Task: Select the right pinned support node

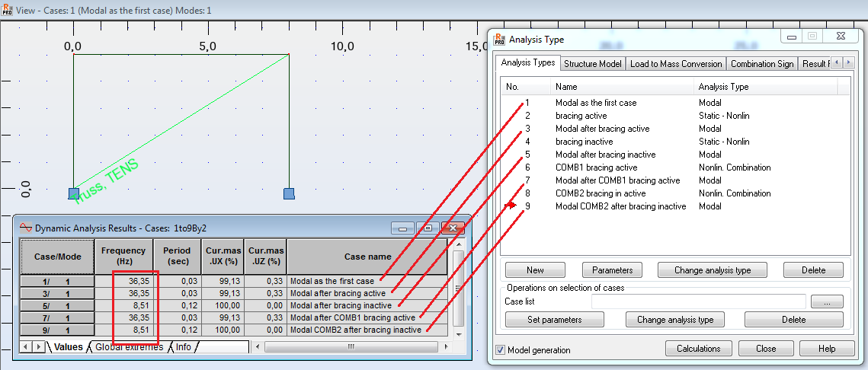Action: point(288,193)
